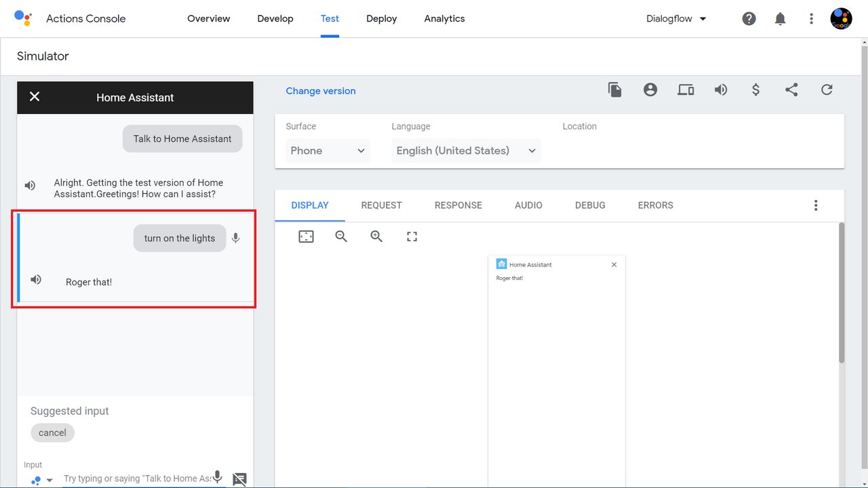This screenshot has width=868, height=488.
Task: Switch to the ERRORS tab
Action: coord(656,205)
